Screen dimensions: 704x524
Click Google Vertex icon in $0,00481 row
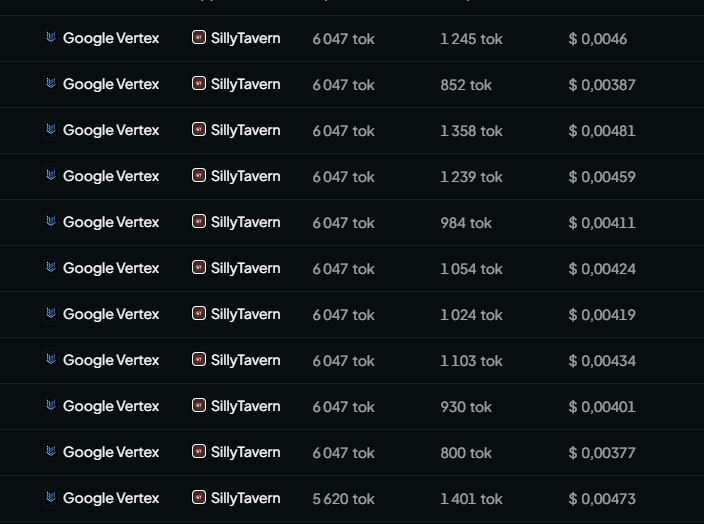coord(51,129)
